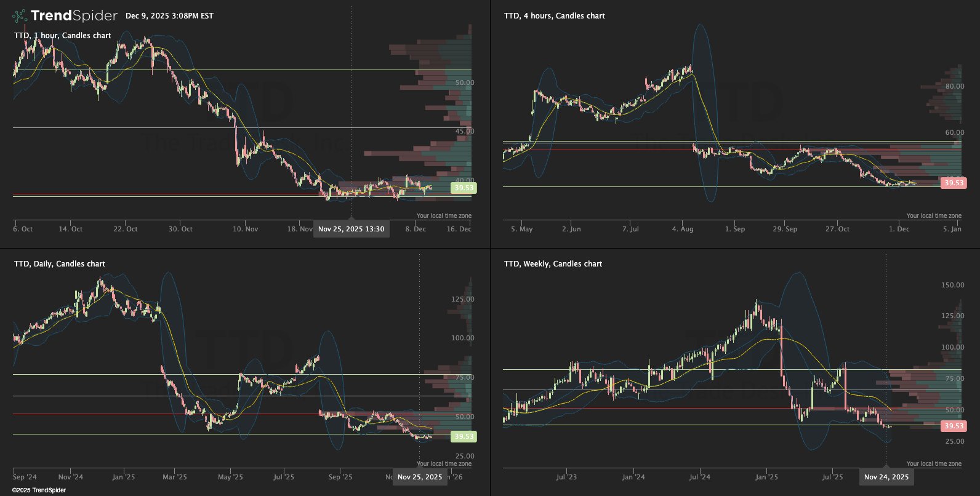Click green 39.53 price tag on Daily chart

coord(464,436)
